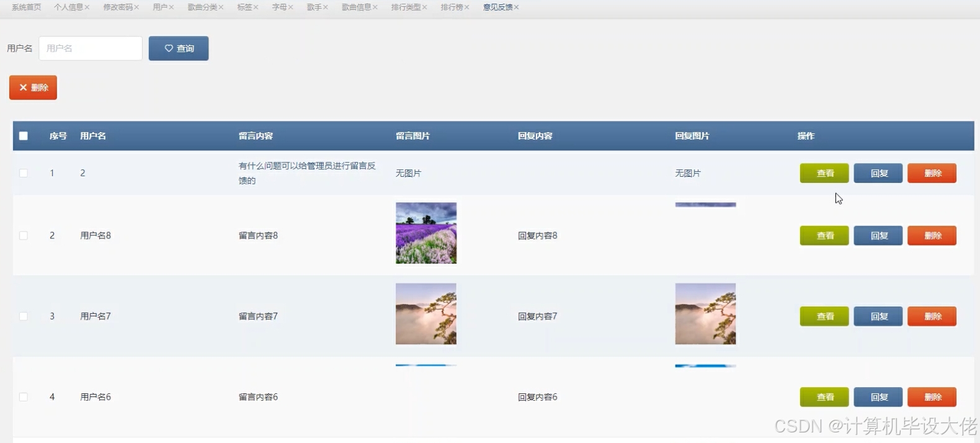Open the 排行榜 tab

point(452,7)
